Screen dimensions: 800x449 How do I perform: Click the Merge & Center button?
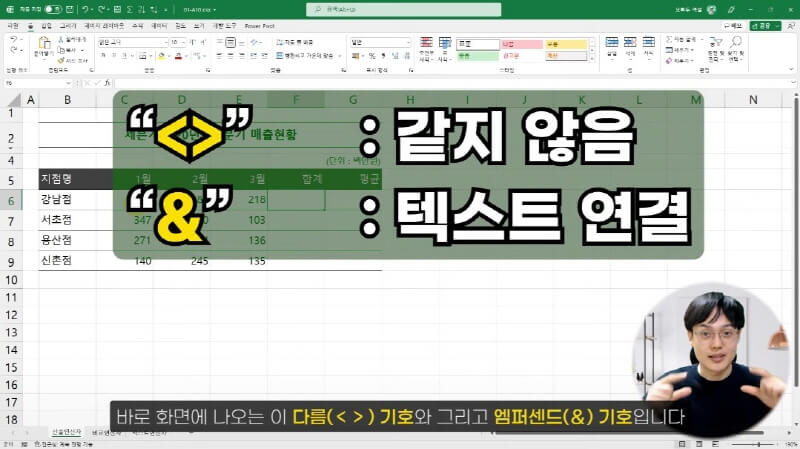(305, 56)
